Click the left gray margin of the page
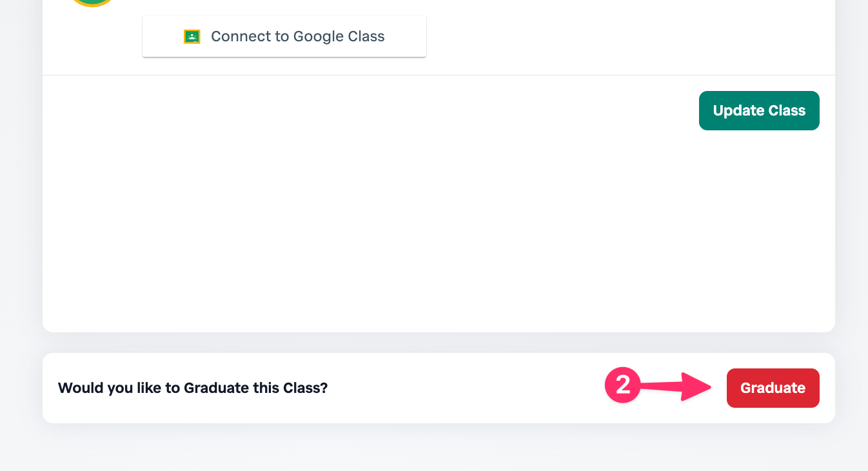Screen dimensions: 868x471 (21, 226)
